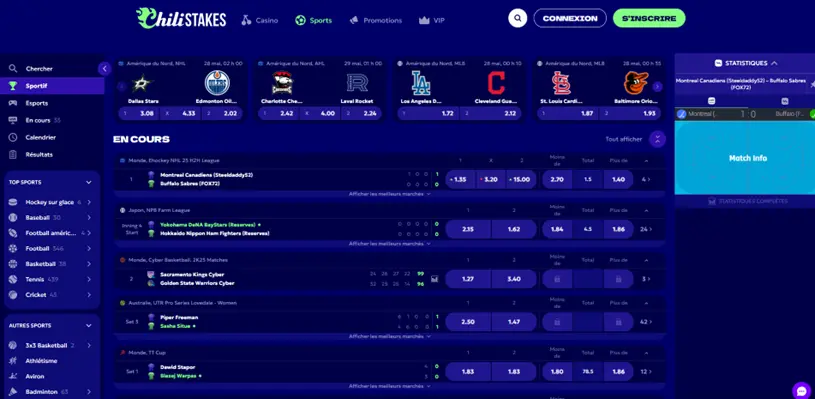
Task: Collapse all live events round button
Action: (658, 139)
